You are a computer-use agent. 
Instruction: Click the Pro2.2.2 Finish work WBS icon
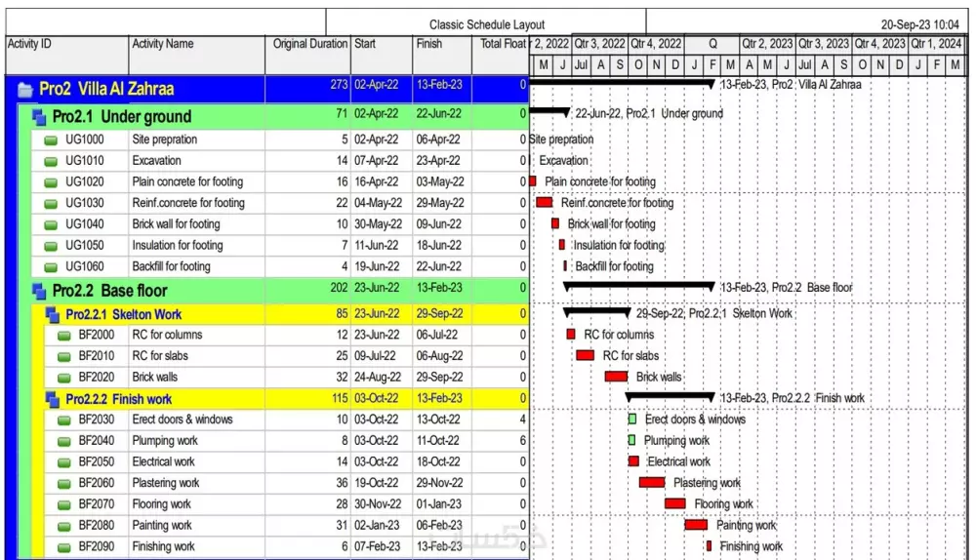pos(53,399)
